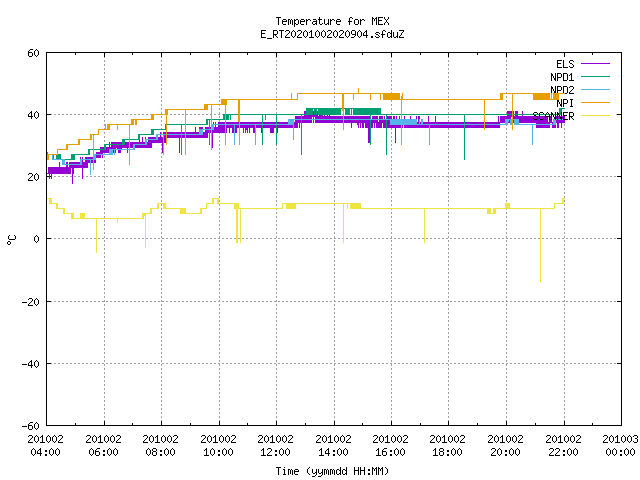Click the 'Time (yymmdd HH:MM)' axis title

click(x=332, y=471)
